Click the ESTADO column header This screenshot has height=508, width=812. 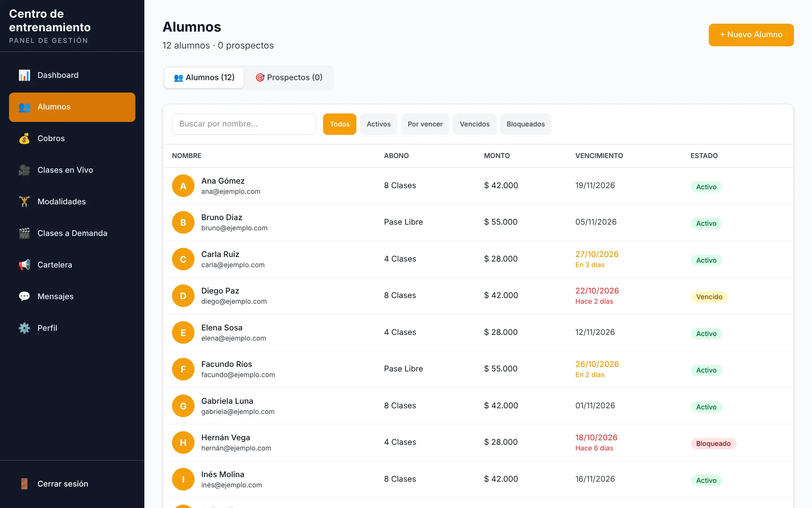click(x=704, y=156)
